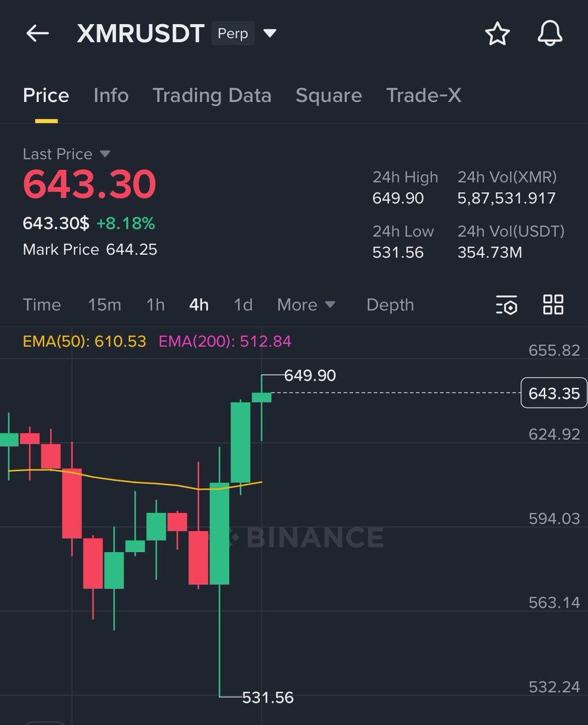
Task: Tap the 649.90 high label on chart
Action: (x=310, y=375)
